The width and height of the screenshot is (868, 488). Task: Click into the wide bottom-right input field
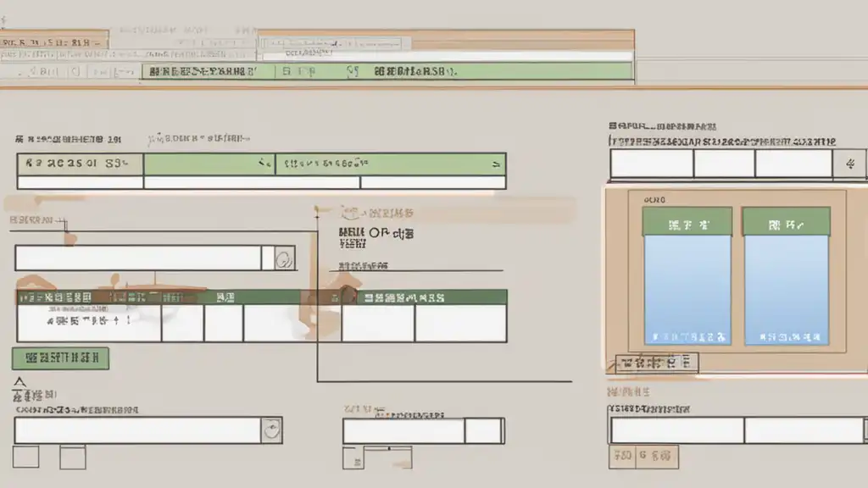coord(676,430)
